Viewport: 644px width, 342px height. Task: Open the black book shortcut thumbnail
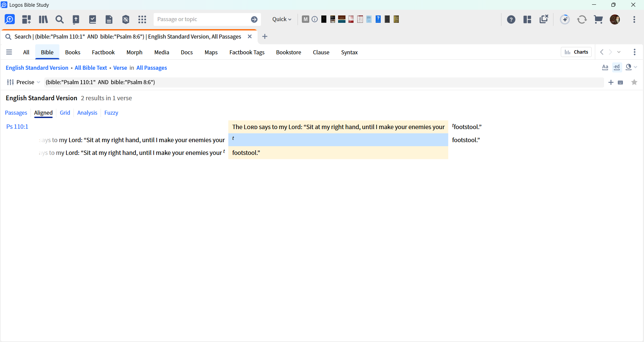(324, 19)
